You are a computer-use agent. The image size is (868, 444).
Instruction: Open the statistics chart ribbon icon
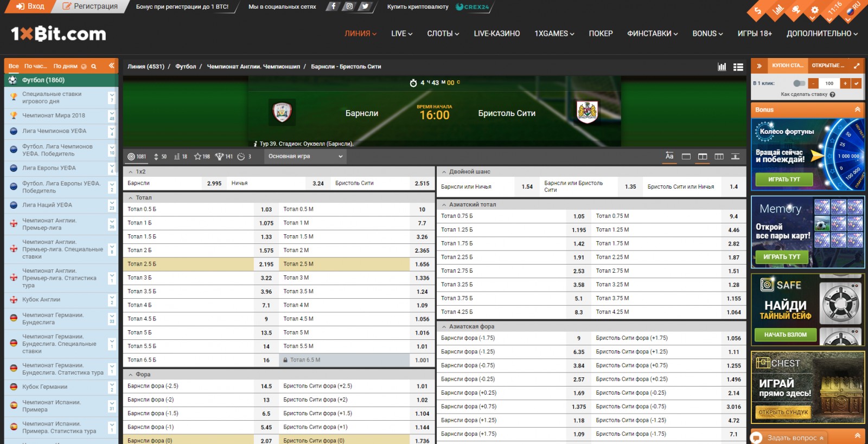(777, 10)
